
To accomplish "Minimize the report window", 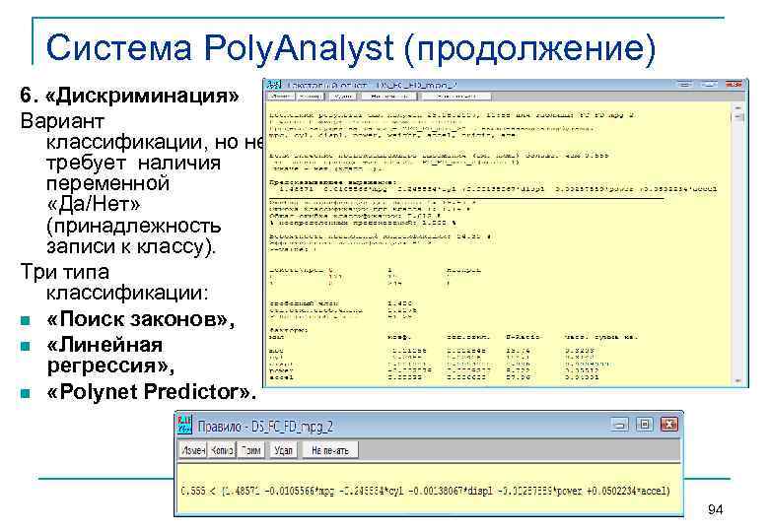I will click(x=684, y=85).
